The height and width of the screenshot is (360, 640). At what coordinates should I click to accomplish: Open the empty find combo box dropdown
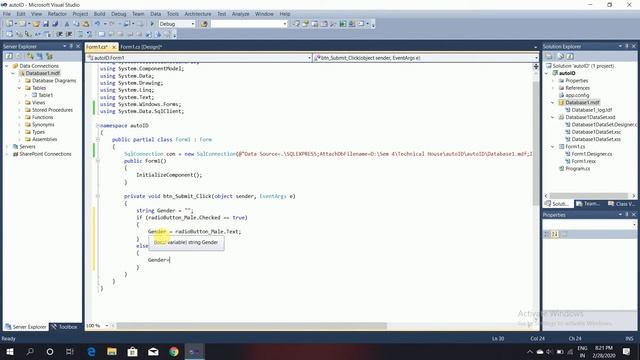click(284, 24)
